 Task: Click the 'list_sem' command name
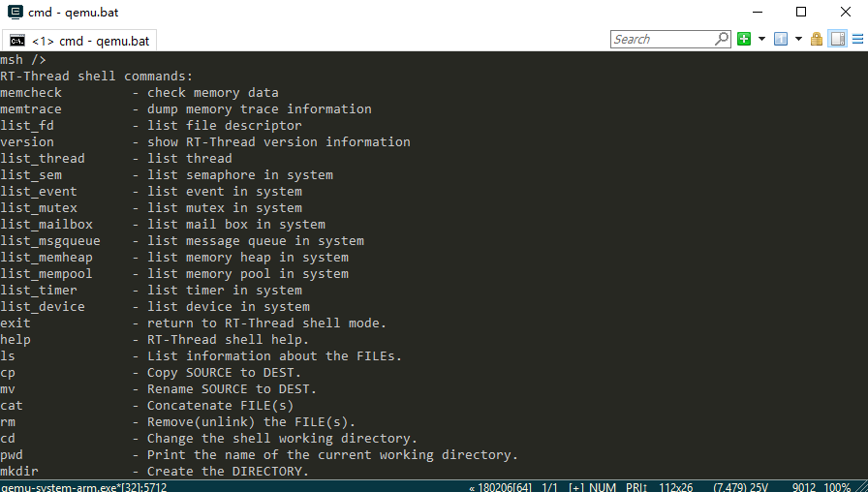pyautogui.click(x=31, y=175)
